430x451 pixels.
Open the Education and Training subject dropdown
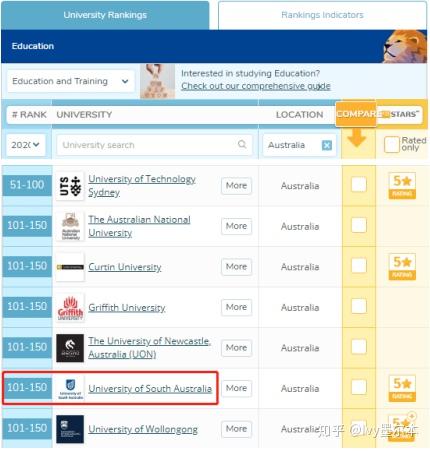[71, 81]
